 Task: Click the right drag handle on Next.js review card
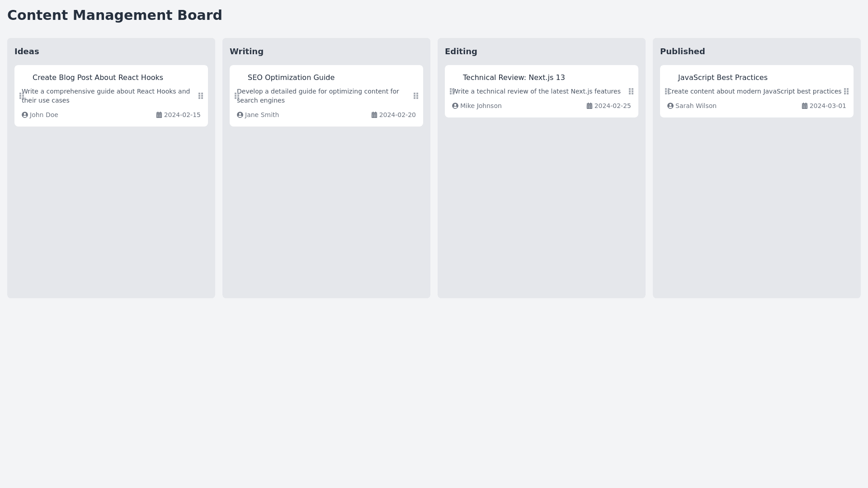631,91
